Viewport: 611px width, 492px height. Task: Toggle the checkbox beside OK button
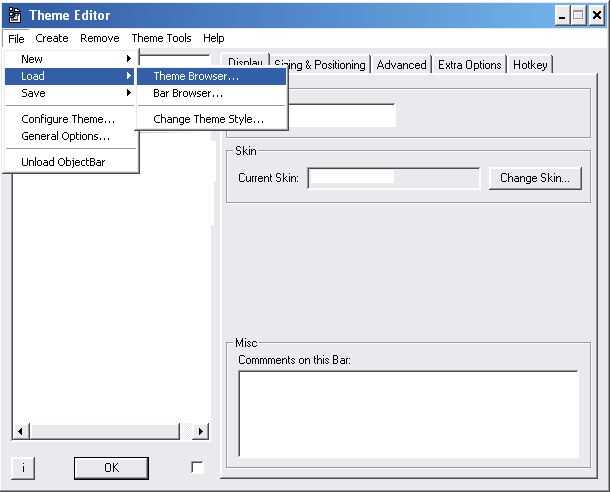[x=197, y=467]
